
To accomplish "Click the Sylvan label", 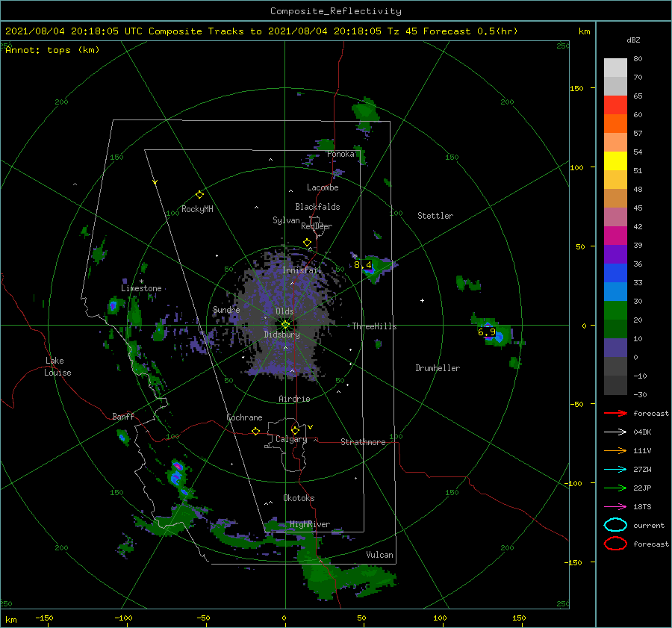I will click(x=286, y=220).
